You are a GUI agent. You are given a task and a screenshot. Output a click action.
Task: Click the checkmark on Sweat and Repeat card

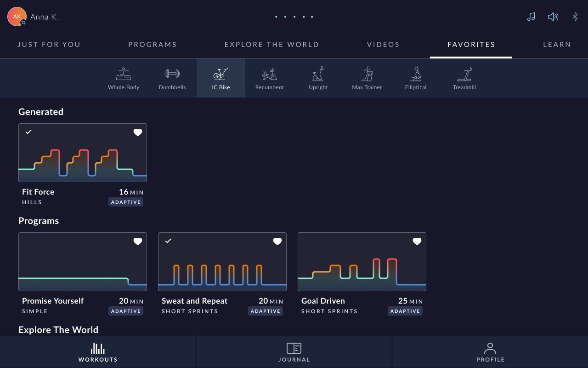[168, 241]
